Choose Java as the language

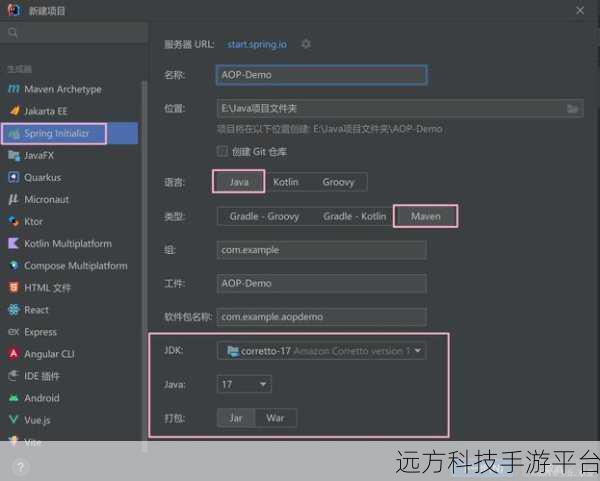click(x=239, y=182)
